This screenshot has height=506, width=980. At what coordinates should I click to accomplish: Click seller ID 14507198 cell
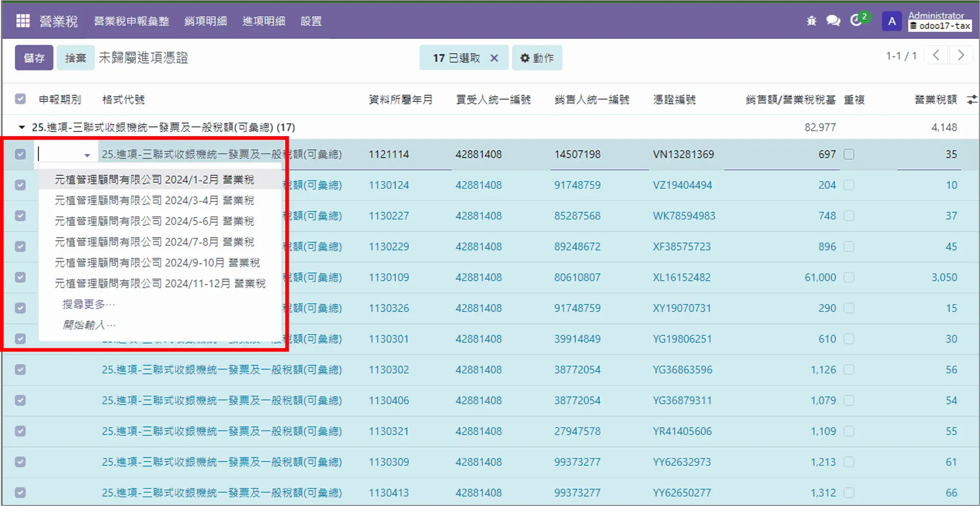577,154
